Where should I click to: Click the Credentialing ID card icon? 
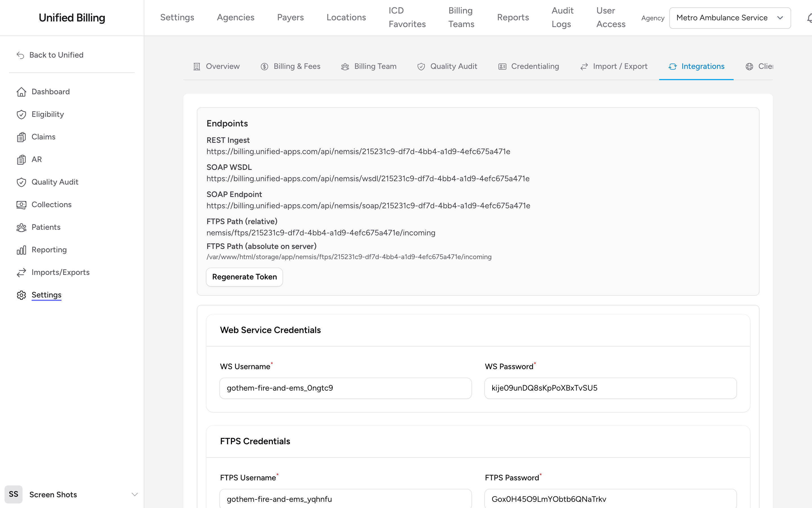pos(502,67)
